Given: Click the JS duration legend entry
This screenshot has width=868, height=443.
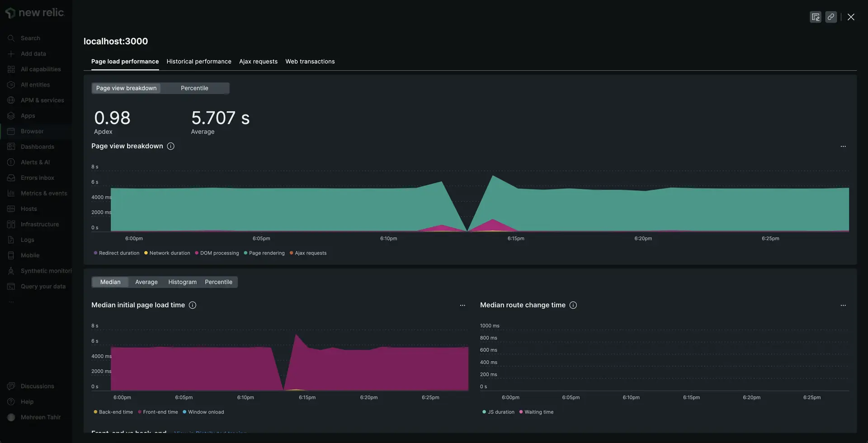Looking at the screenshot, I should (498, 412).
